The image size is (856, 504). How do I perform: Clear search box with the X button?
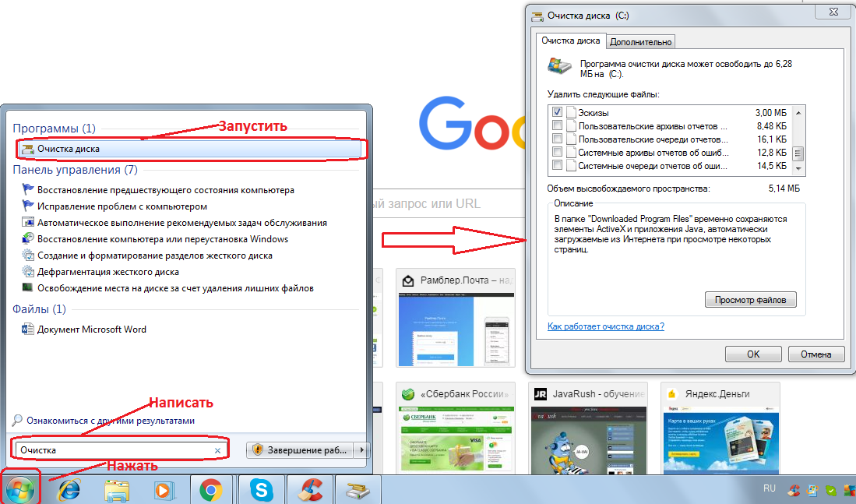point(217,450)
